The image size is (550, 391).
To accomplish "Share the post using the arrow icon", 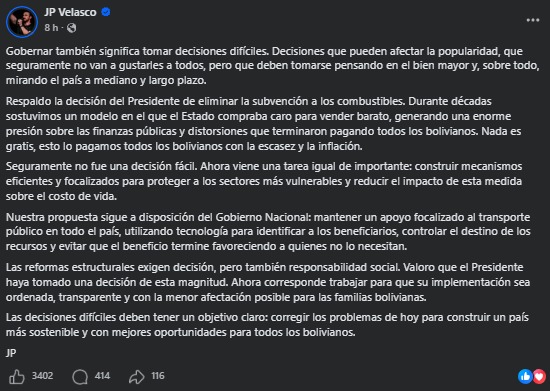I will click(136, 377).
